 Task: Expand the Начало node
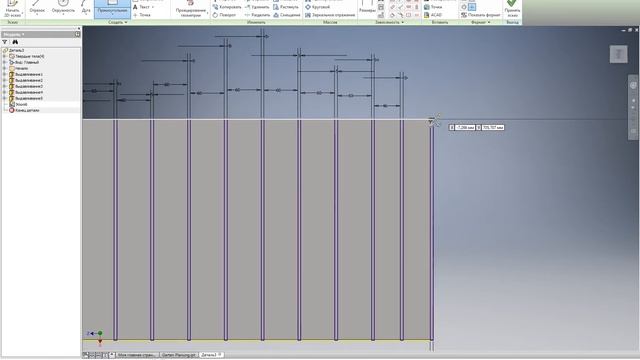click(x=4, y=69)
